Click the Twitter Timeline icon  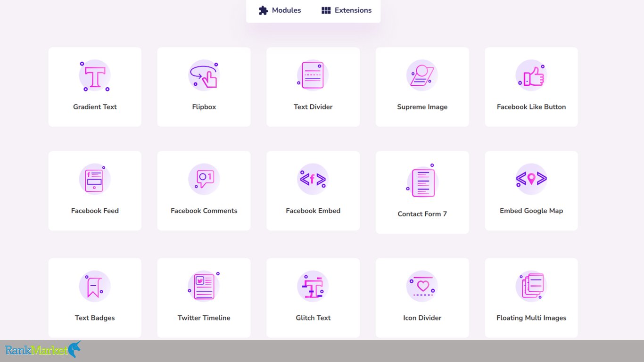point(204,286)
